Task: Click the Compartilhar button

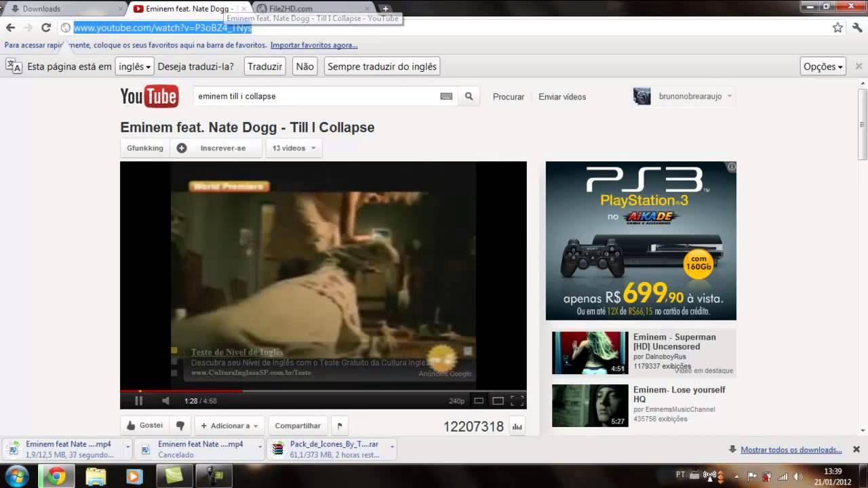Action: pos(298,426)
